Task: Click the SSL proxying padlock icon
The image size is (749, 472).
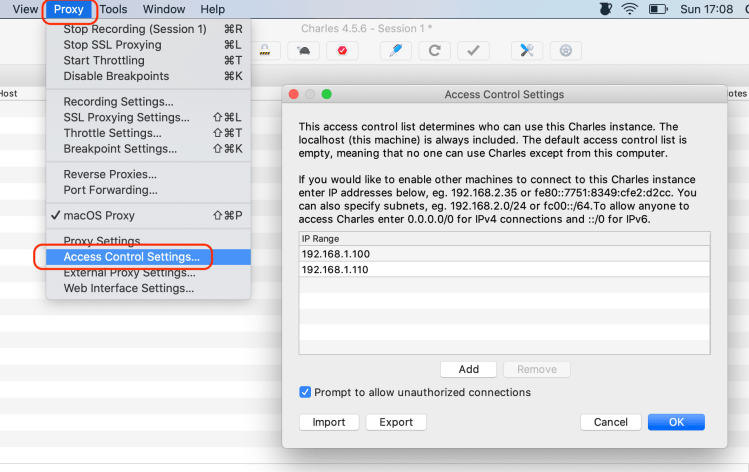Action: coord(264,50)
